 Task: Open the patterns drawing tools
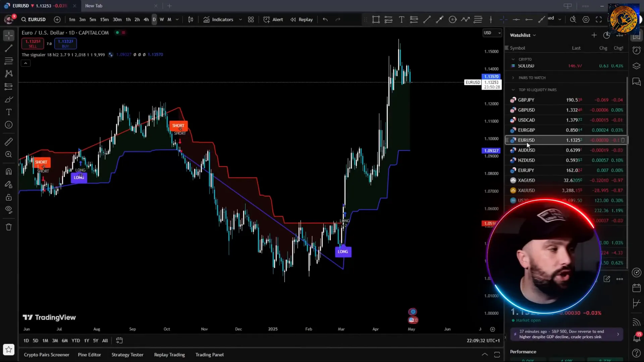coord(9,74)
